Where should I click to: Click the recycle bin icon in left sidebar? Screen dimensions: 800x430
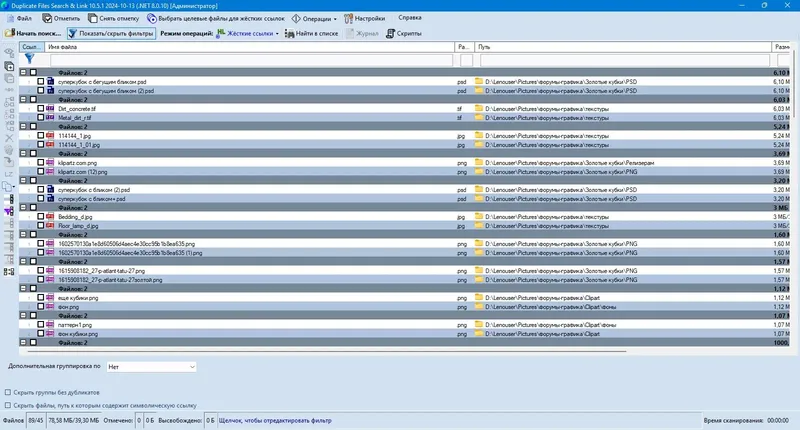click(9, 150)
